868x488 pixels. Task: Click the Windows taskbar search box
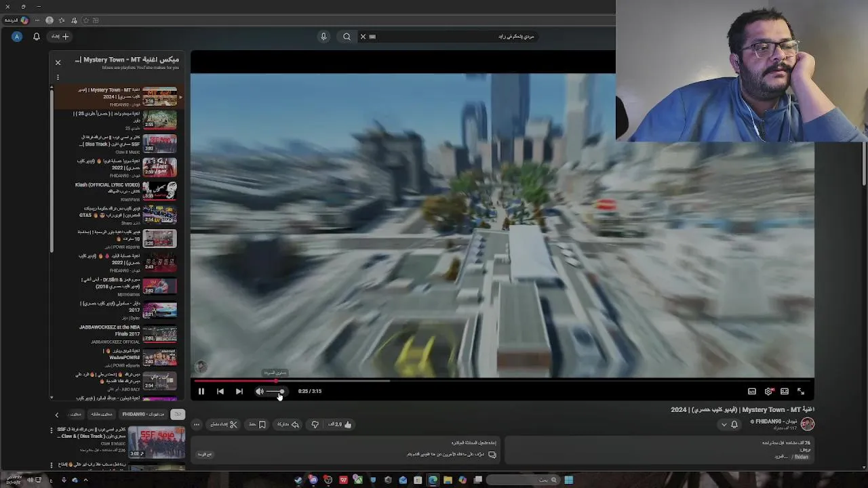522,480
